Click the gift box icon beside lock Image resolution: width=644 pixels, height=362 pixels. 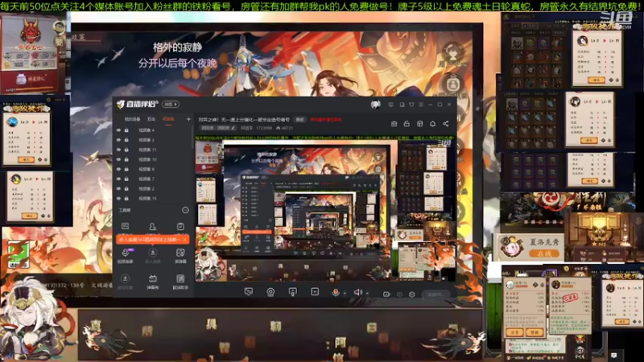pyautogui.click(x=394, y=124)
